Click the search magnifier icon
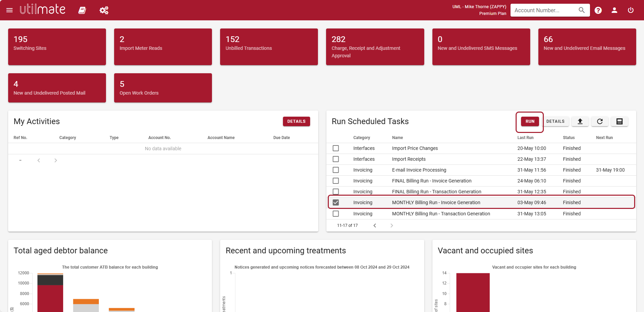The image size is (644, 312). click(582, 10)
